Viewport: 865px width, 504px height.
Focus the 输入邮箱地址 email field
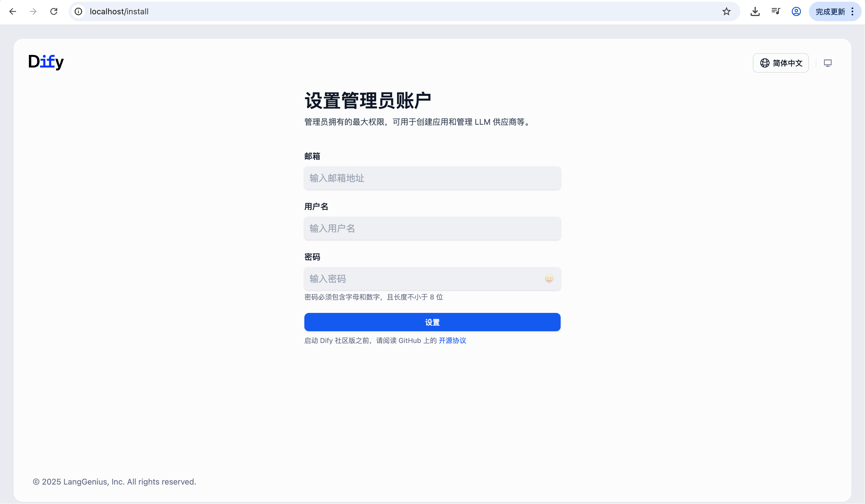[x=432, y=178]
